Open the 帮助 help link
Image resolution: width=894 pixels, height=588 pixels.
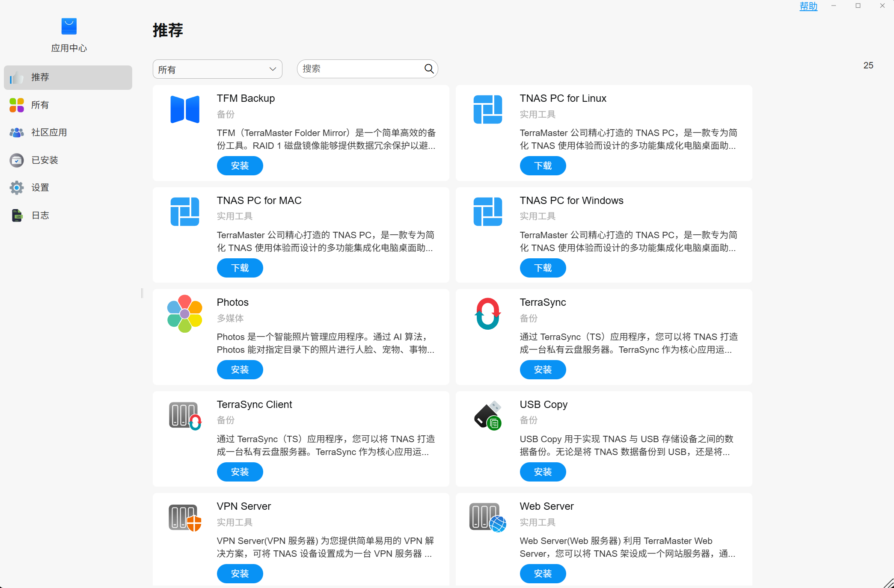pos(808,6)
